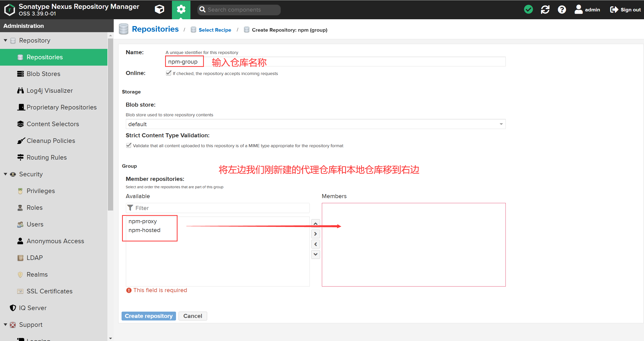Viewport: 644px width, 341px height.
Task: Open the Browse cube icon in header
Action: pos(159,10)
